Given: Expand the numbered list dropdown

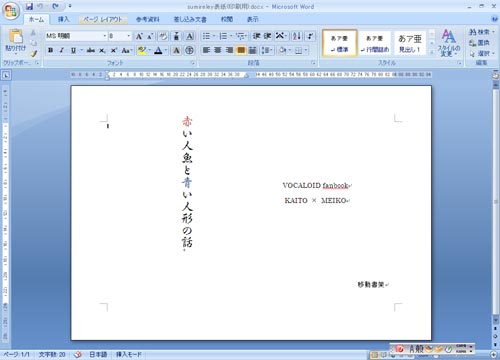Looking at the screenshot, I should coord(231,36).
